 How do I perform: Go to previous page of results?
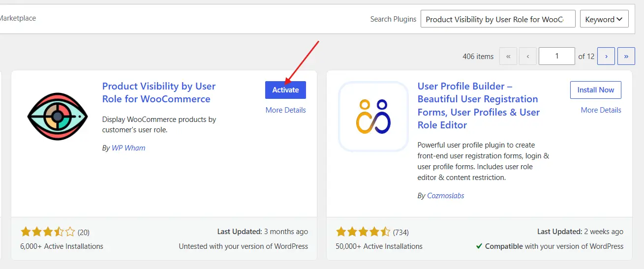[x=528, y=56]
